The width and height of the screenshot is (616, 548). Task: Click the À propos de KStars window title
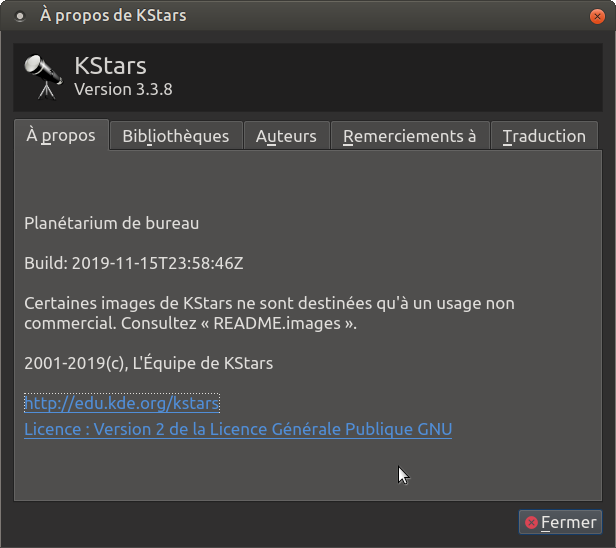(113, 16)
